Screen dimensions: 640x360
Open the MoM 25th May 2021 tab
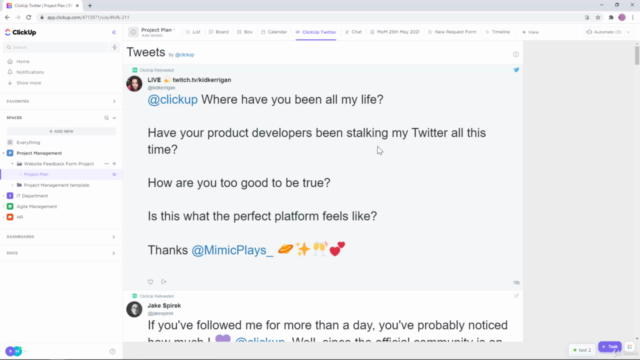pos(395,32)
